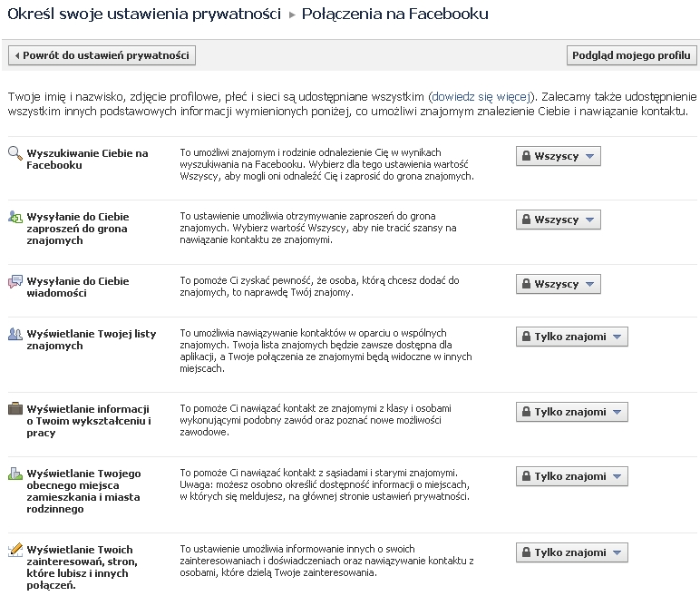Open the Wszyscy dropdown for sending messages
This screenshot has height=596, width=700.
pyautogui.click(x=558, y=284)
